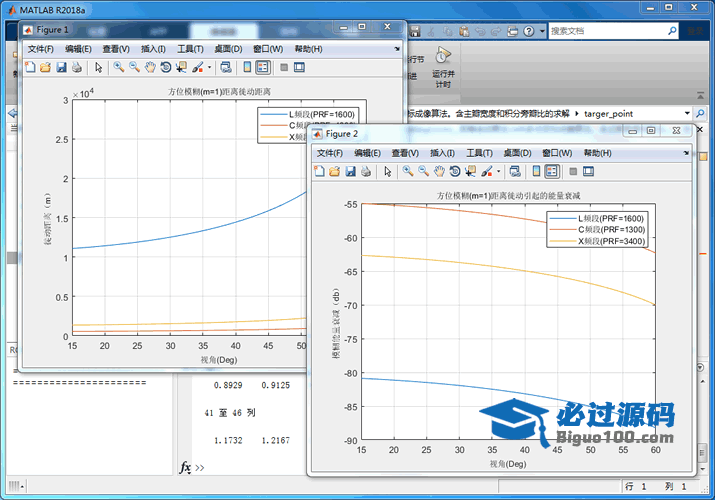The height and width of the screenshot is (500, 715).
Task: Click search magnifier in documentation box
Action: click(x=672, y=31)
